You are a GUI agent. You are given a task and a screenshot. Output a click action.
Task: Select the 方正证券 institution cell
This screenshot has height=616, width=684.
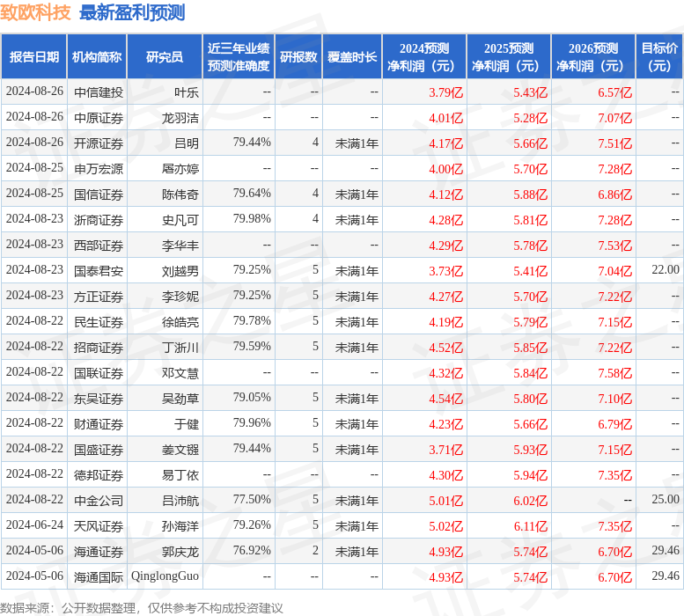[x=99, y=297]
